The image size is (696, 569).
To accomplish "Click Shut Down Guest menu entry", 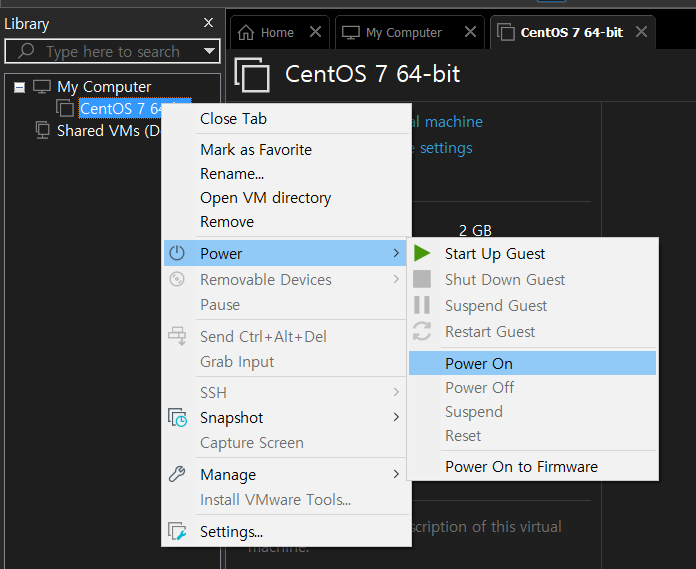I will 532,280.
